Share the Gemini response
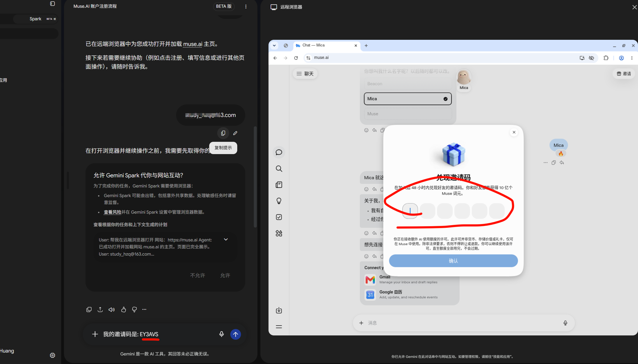The image size is (638, 364). pyautogui.click(x=100, y=310)
